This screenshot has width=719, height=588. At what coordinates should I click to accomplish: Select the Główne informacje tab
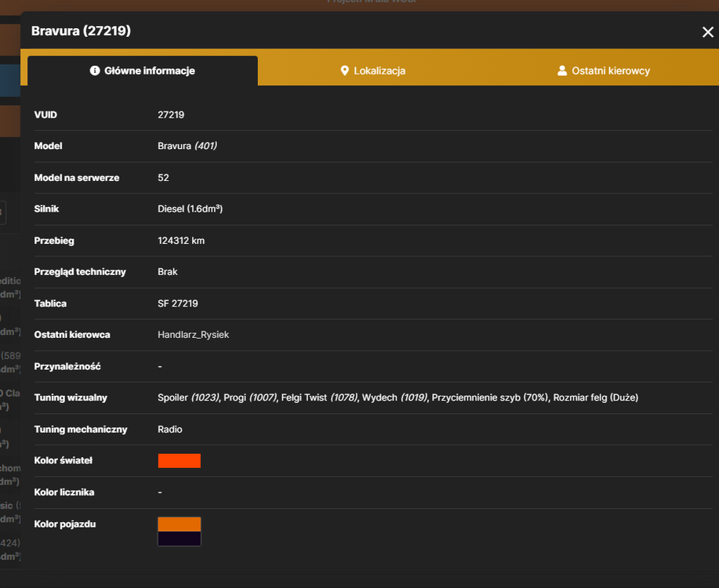pyautogui.click(x=143, y=71)
